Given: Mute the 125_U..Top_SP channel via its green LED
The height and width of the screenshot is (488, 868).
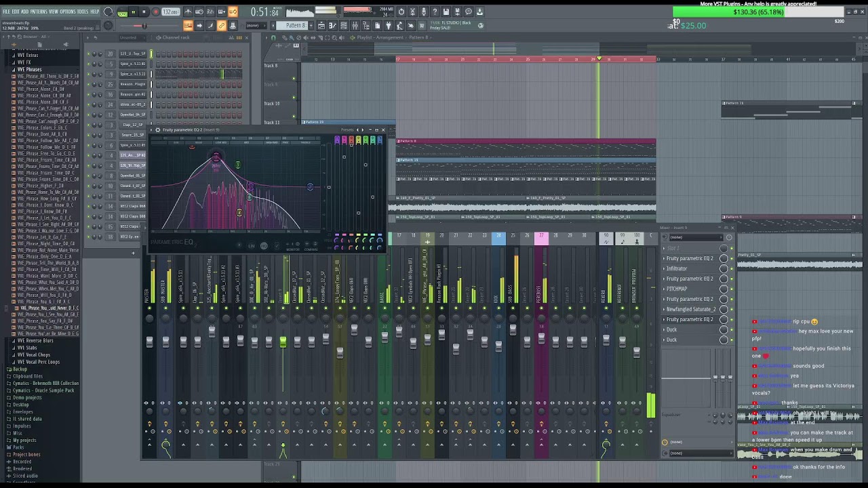Looking at the screenshot, I should coord(88,54).
